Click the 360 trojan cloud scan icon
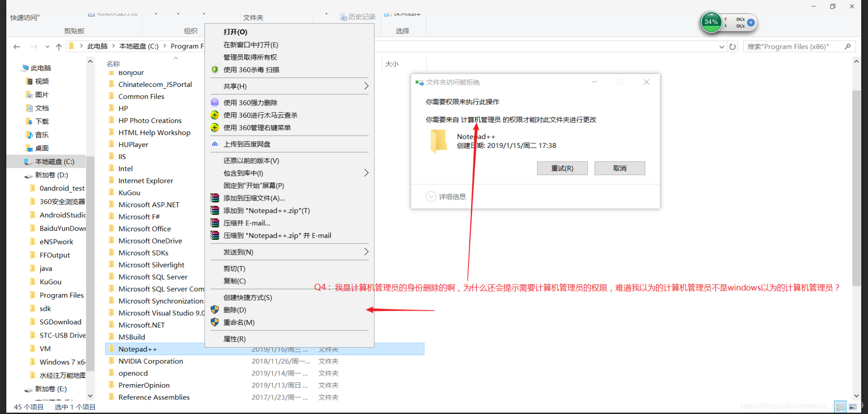 tap(215, 115)
